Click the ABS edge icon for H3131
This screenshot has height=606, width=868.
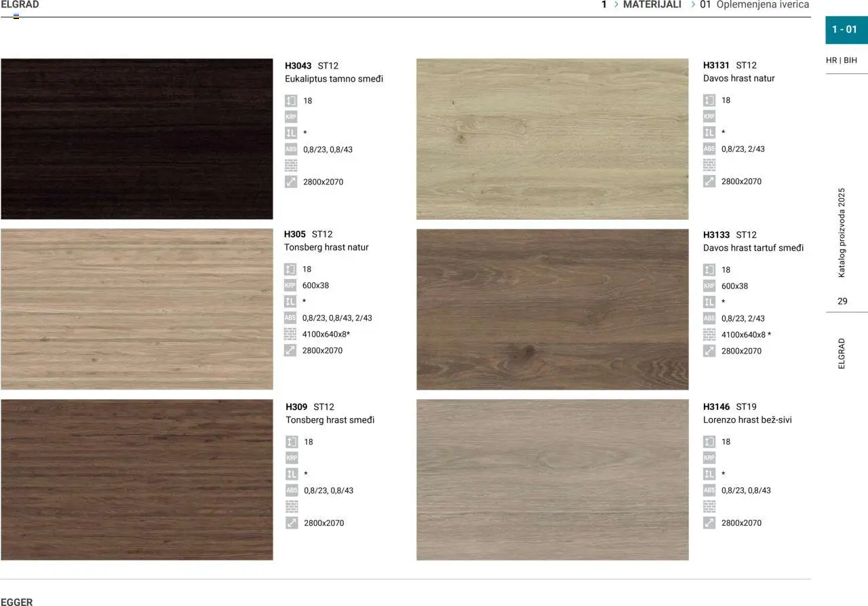click(709, 149)
